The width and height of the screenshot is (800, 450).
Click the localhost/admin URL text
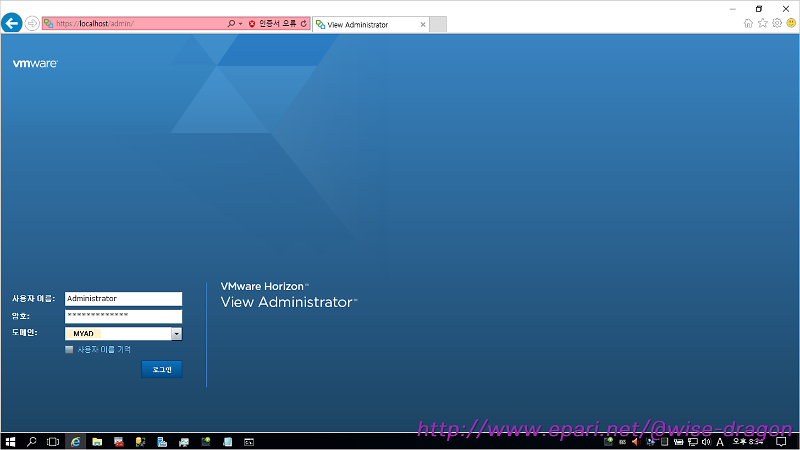pyautogui.click(x=95, y=23)
